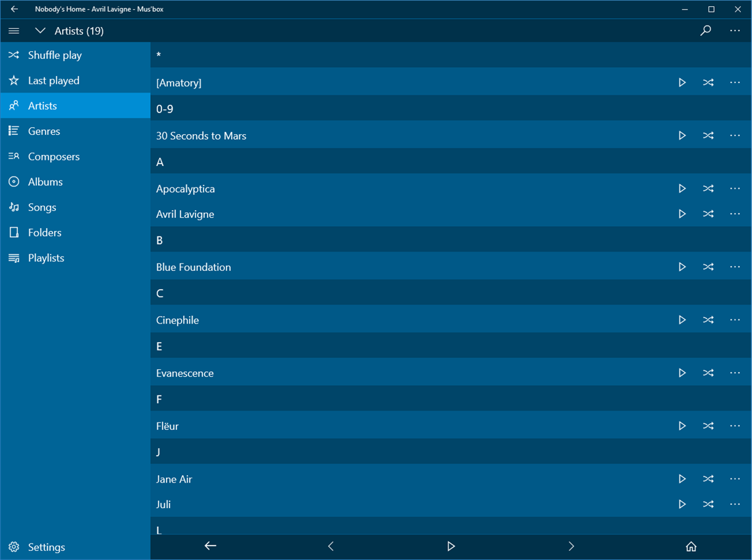Click the 'A' group header letter
Screen dimensions: 752x560
(160, 162)
